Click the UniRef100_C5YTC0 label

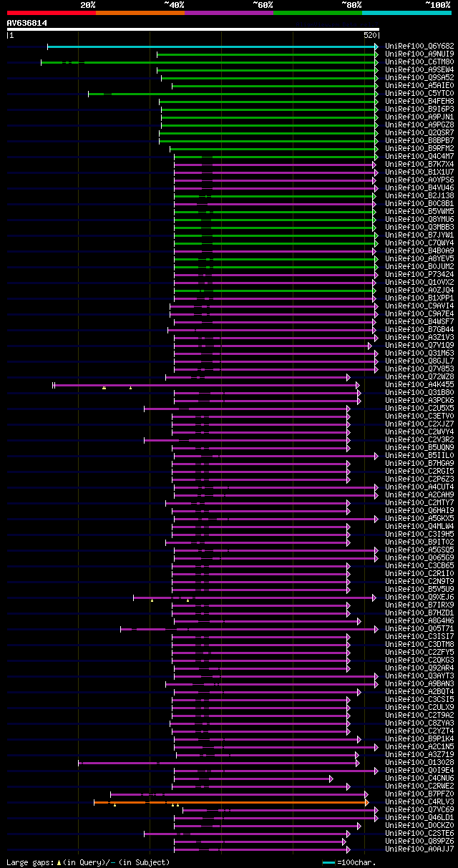(x=419, y=94)
